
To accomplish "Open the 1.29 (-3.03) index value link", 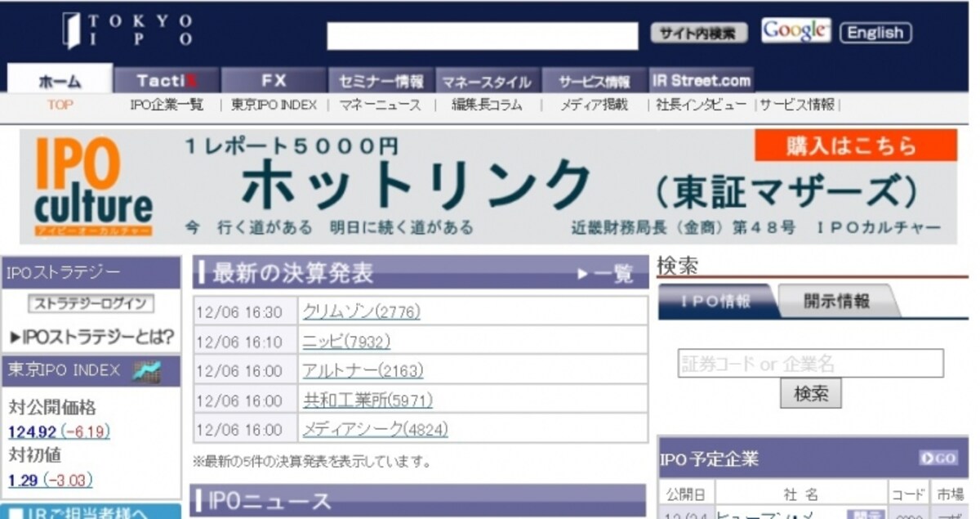I will (x=51, y=480).
